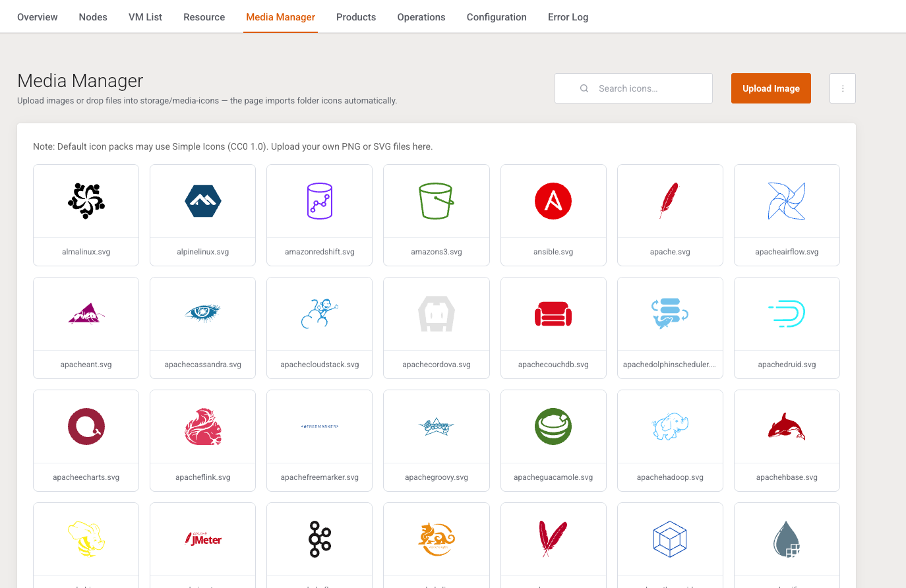Screen dimensions: 906x588
Task: Pick the Alpine Linux hexagon icon
Action: [x=203, y=201]
